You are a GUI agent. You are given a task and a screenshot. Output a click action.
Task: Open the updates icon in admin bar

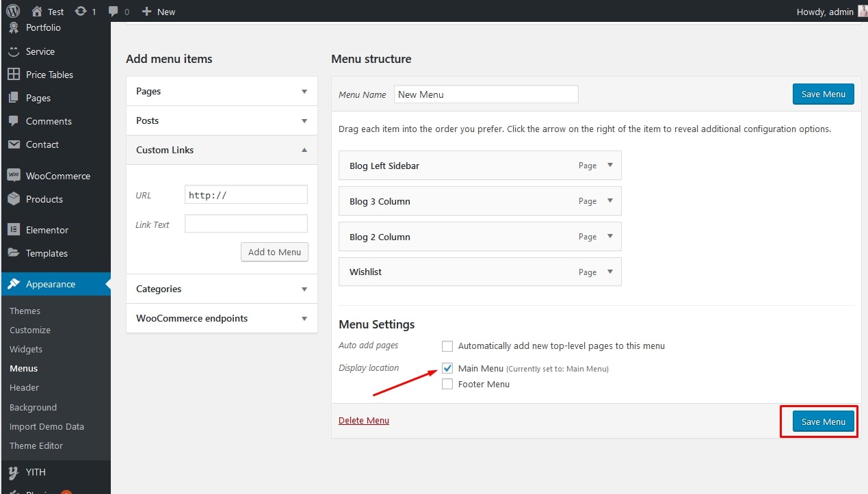click(x=81, y=12)
